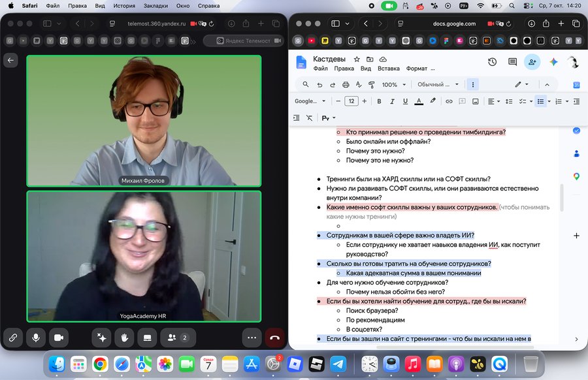Open the Docs search tool magnifier
This screenshot has width=588, height=380.
(x=306, y=85)
